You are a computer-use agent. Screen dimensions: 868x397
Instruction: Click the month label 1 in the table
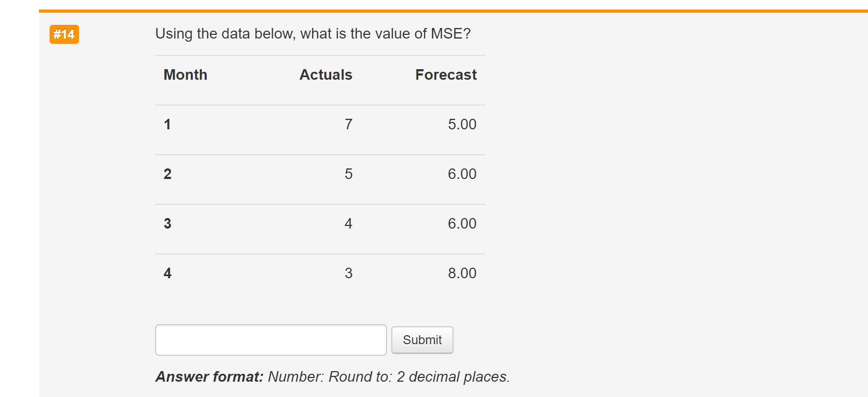click(x=167, y=124)
